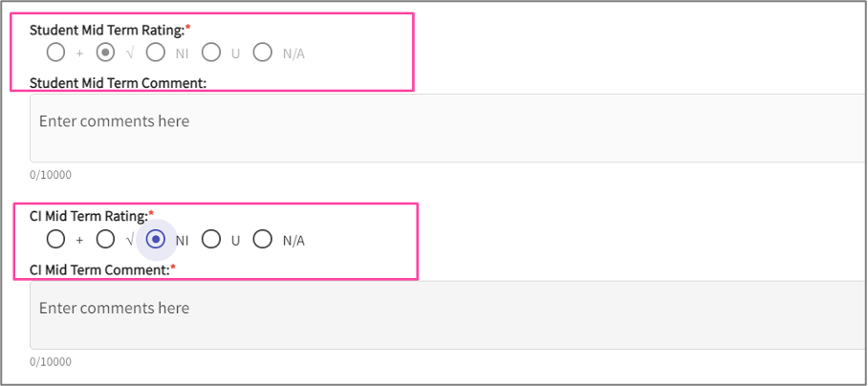This screenshot has width=868, height=386.
Task: Click the 'CI Mid Term Rating:' label
Action: click(x=89, y=217)
